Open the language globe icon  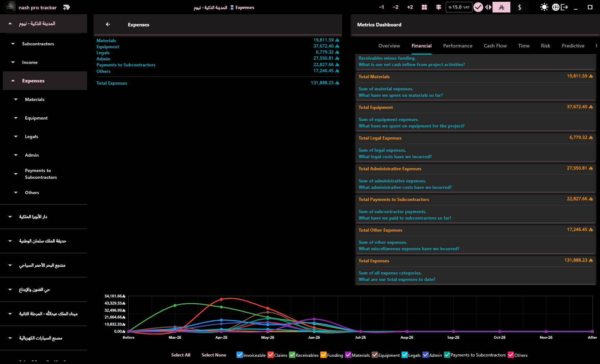556,7
